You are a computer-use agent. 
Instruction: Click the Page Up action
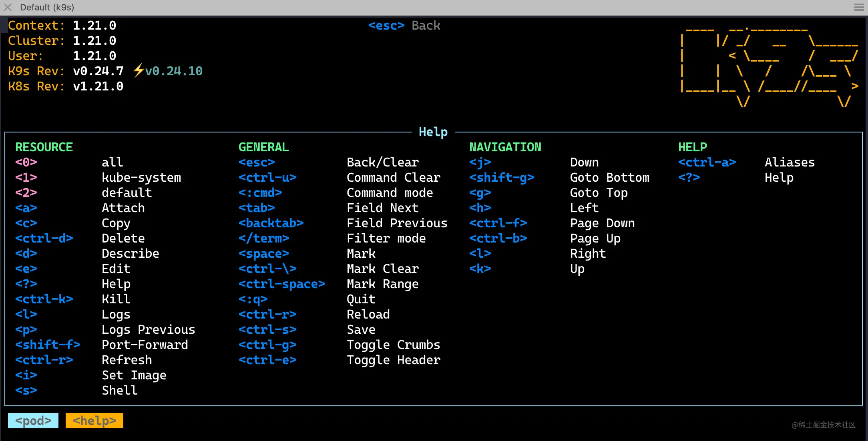(x=595, y=239)
